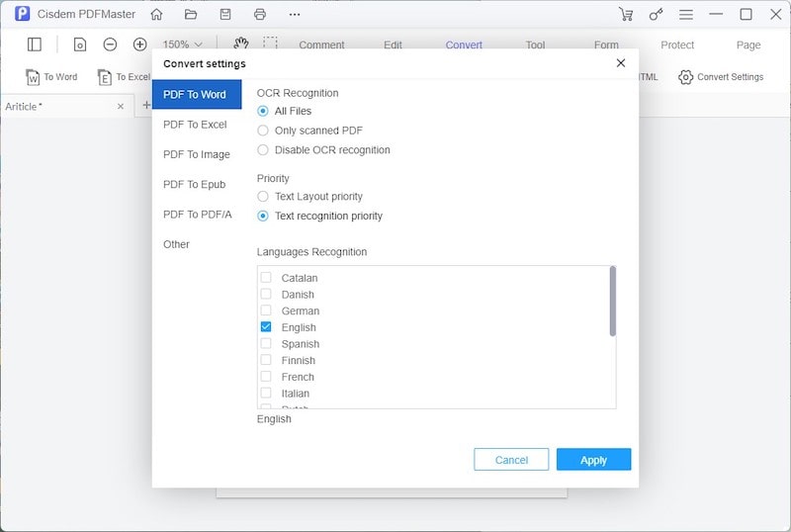Viewport: 791px width, 532px height.
Task: Open the Form ribbon tab
Action: [x=606, y=44]
